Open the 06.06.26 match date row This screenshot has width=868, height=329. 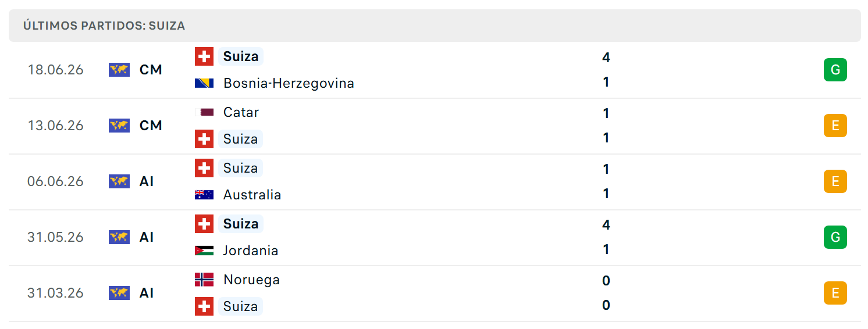coord(435,181)
